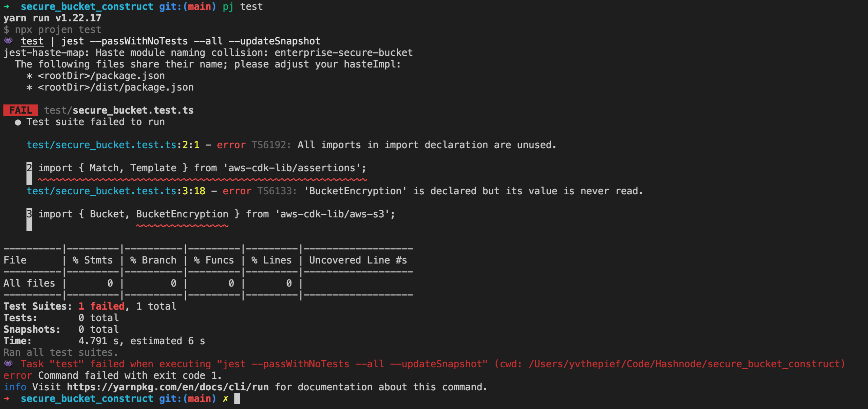Click the projen alien icon beside test task
Viewport: 868px width, 409px height.
[8, 41]
